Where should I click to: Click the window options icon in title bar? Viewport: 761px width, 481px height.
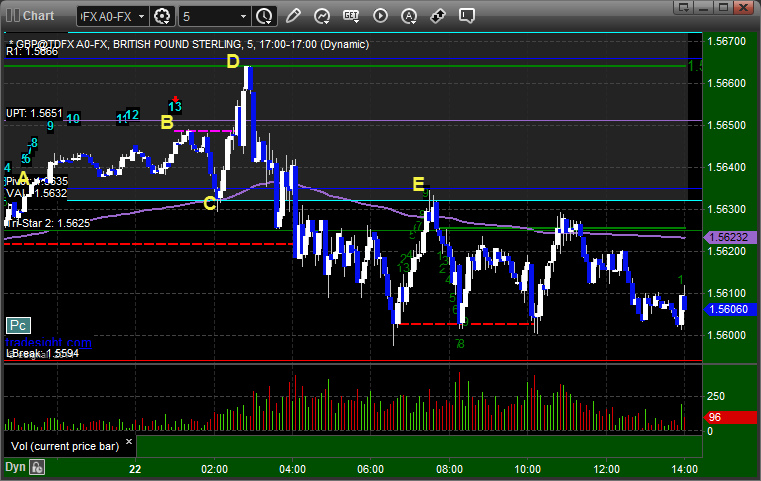coord(684,8)
